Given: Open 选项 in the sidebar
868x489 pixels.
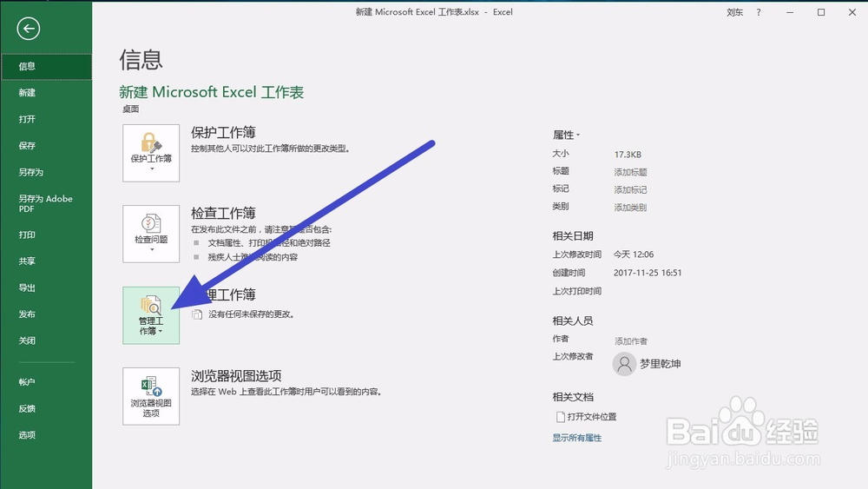Looking at the screenshot, I should (x=46, y=435).
